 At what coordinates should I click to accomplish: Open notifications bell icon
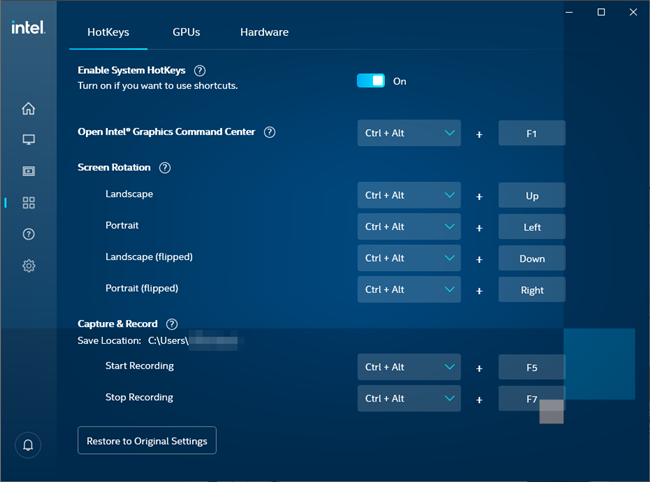pyautogui.click(x=28, y=445)
